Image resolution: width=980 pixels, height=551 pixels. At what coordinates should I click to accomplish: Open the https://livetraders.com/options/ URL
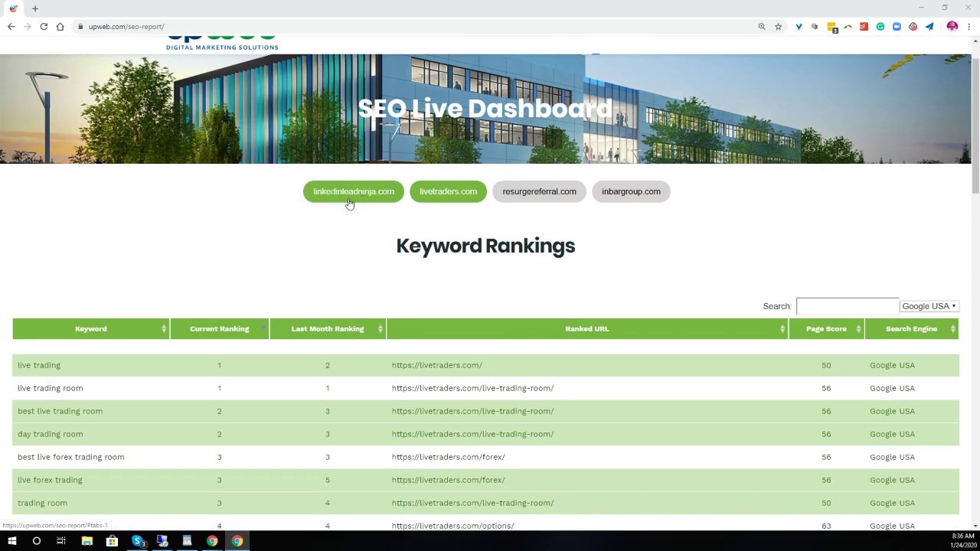(452, 526)
